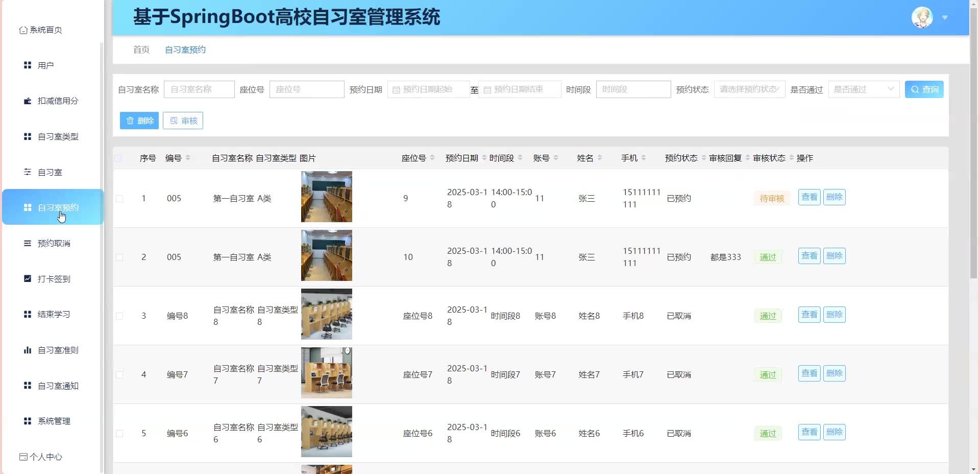This screenshot has width=980, height=474.
Task: Open the dropdown arrow next to avatar
Action: click(945, 18)
